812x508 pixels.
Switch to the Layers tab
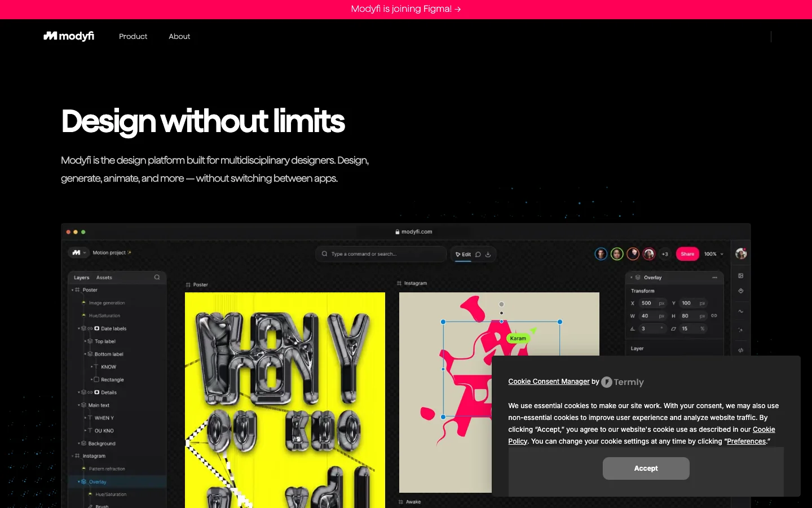click(82, 278)
